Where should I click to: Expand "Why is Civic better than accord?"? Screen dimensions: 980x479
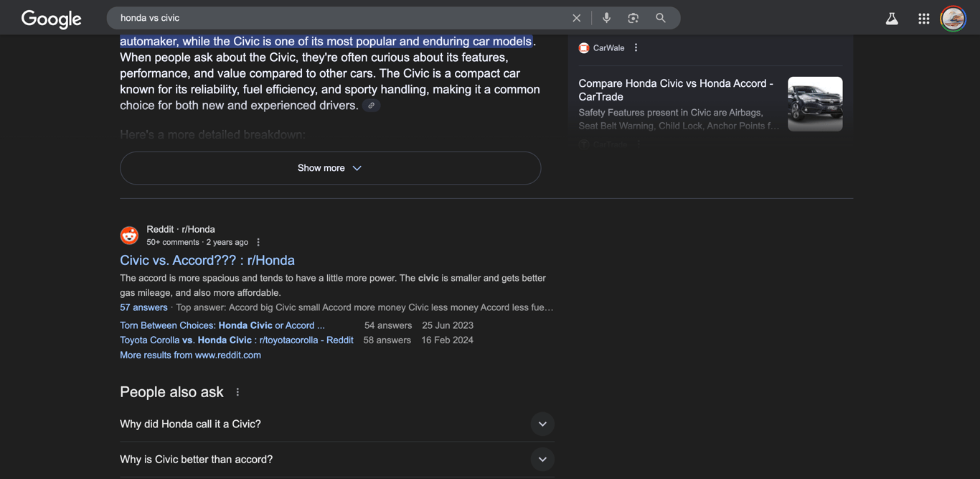pos(542,460)
